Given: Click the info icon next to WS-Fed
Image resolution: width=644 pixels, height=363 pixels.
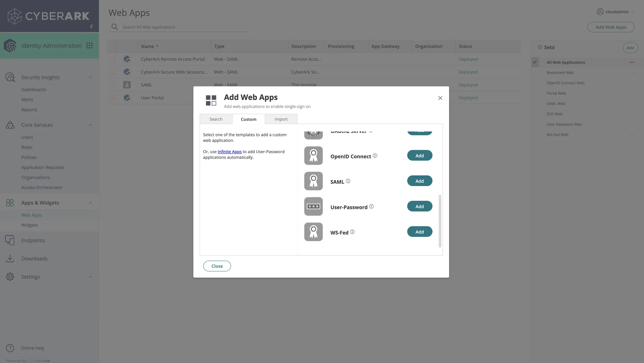Looking at the screenshot, I should [x=353, y=232].
